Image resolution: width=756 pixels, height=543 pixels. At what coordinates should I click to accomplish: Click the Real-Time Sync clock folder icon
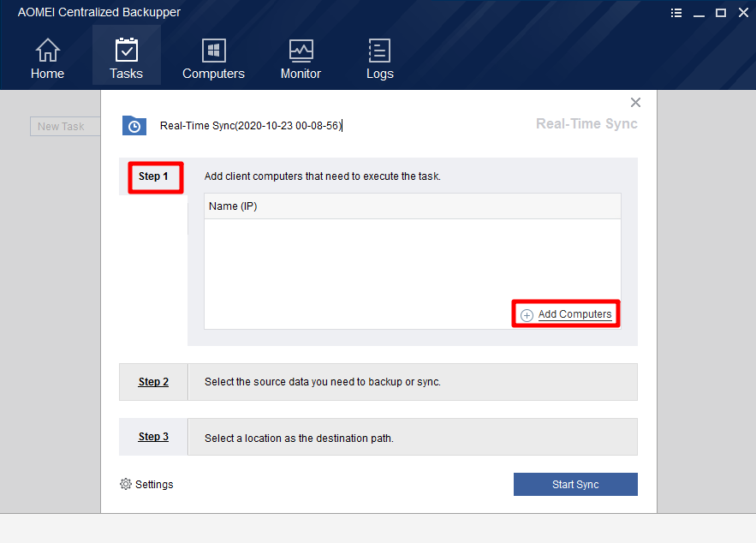[x=134, y=125]
